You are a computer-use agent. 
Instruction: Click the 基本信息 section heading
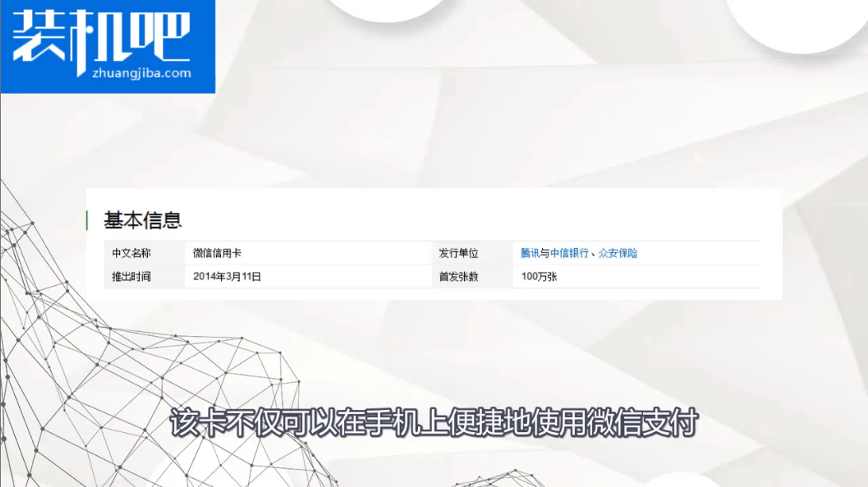tap(143, 220)
